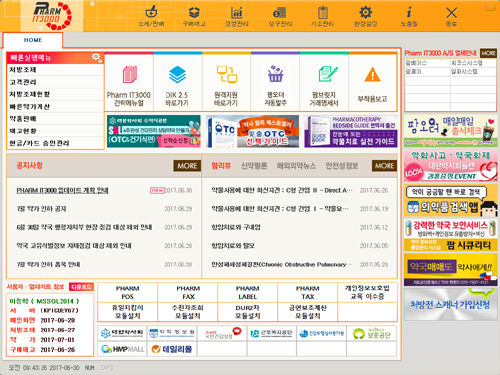Open 대한약사회 logo link
Viewport: 500px width, 375px height.
click(x=122, y=333)
